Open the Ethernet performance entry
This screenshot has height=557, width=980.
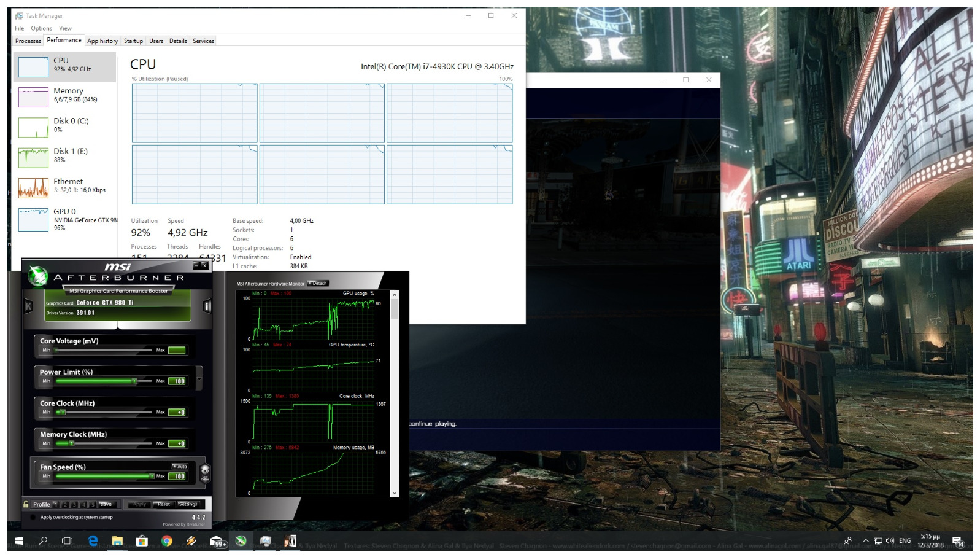[x=64, y=187]
